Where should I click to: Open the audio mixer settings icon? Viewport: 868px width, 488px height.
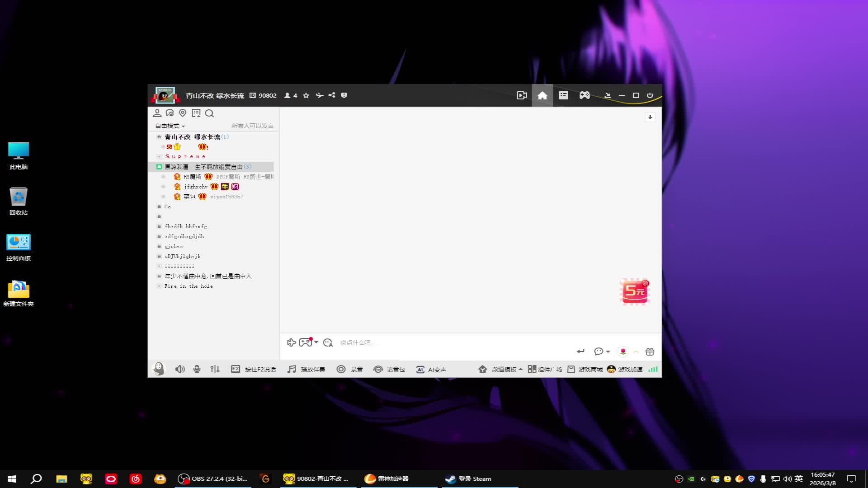point(215,369)
